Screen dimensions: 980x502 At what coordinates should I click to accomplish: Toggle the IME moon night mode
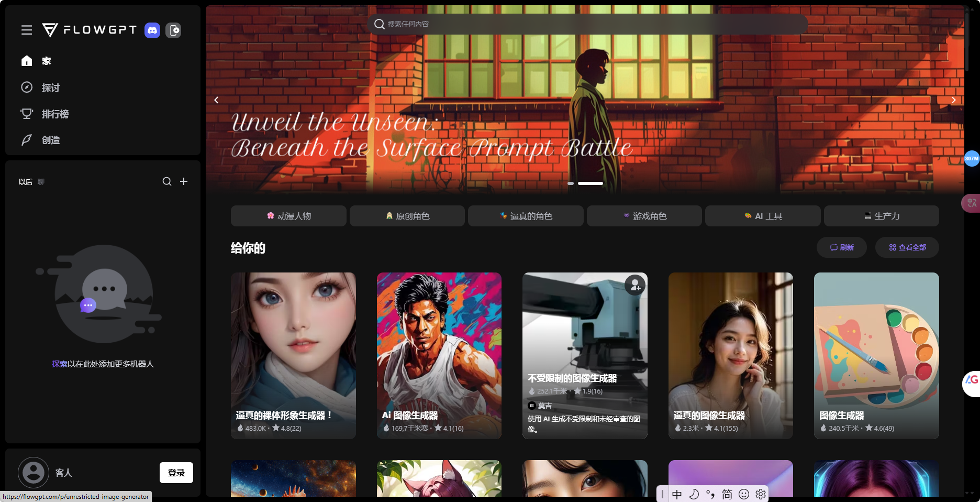[694, 494]
